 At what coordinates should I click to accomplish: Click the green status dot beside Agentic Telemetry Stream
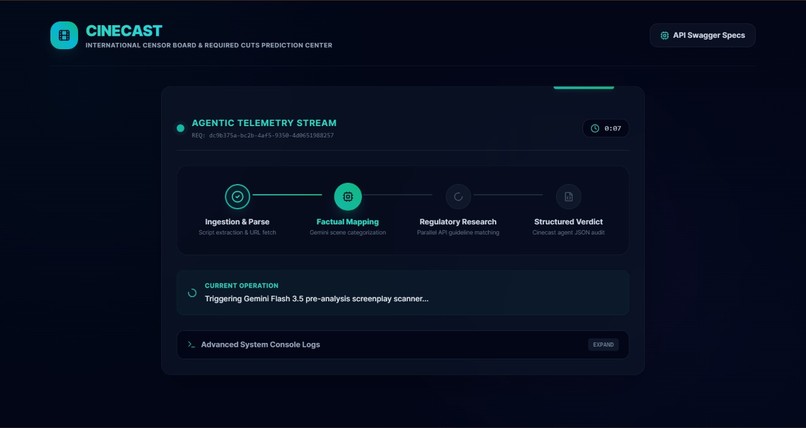click(x=180, y=128)
